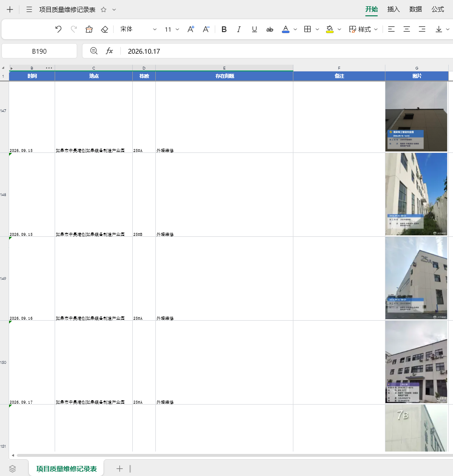The image size is (453, 476).
Task: Center align text
Action: [x=407, y=29]
